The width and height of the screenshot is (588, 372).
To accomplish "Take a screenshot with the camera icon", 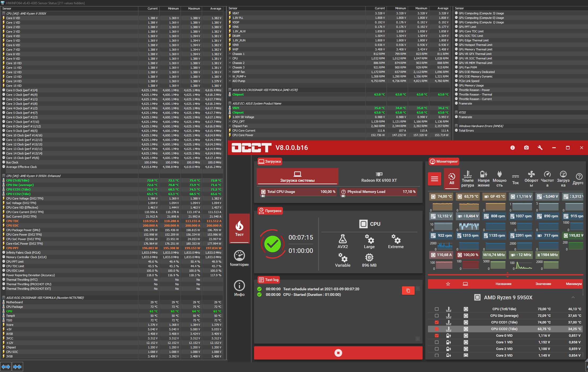I will pyautogui.click(x=526, y=148).
